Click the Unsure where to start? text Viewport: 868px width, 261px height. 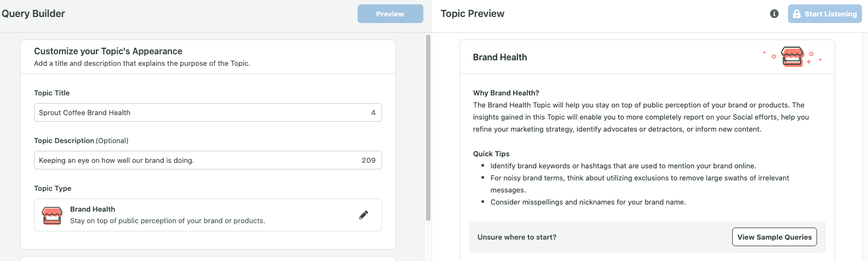point(517,237)
